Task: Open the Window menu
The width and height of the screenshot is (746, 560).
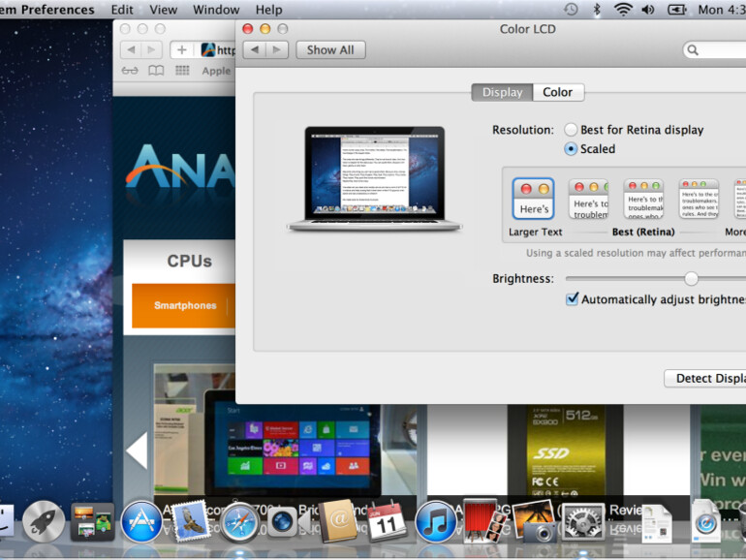Action: click(216, 10)
